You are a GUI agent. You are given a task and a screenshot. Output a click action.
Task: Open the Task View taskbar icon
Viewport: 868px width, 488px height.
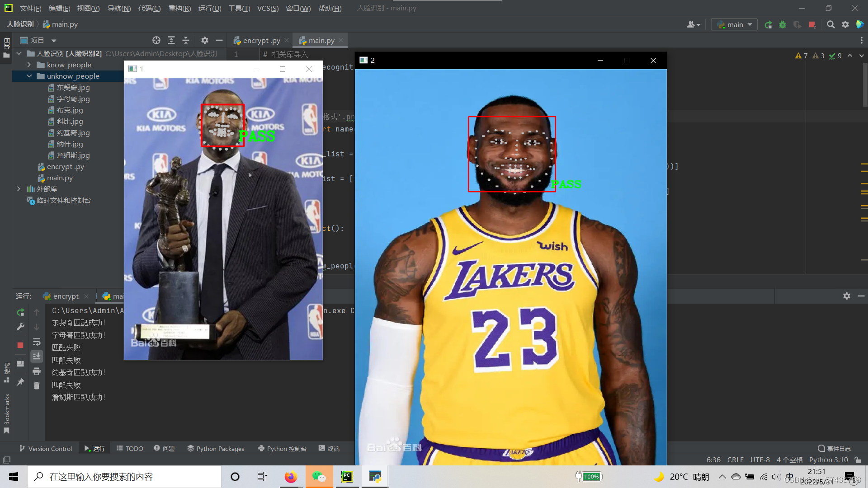262,477
